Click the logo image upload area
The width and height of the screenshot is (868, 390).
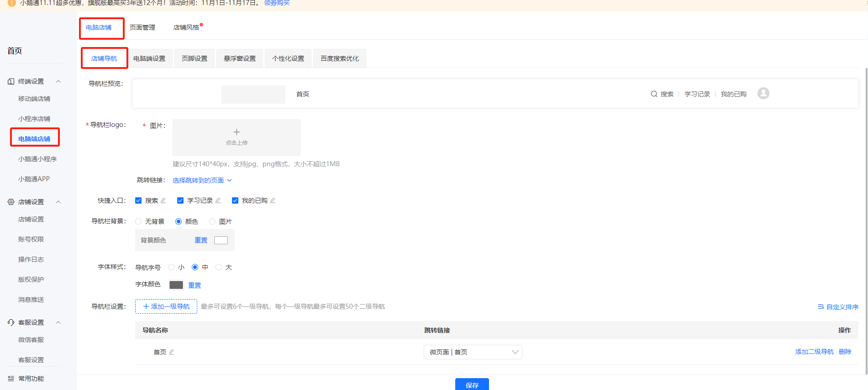tap(237, 137)
